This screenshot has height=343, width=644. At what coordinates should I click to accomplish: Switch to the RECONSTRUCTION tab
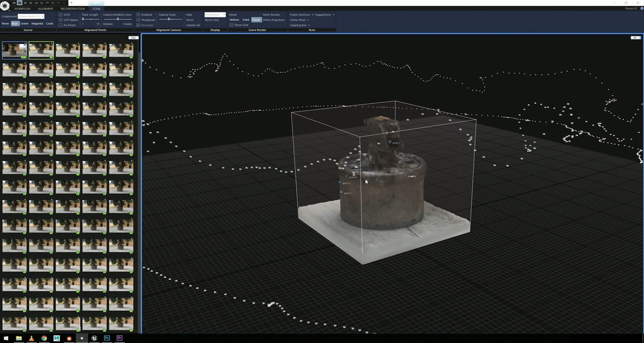tap(73, 9)
